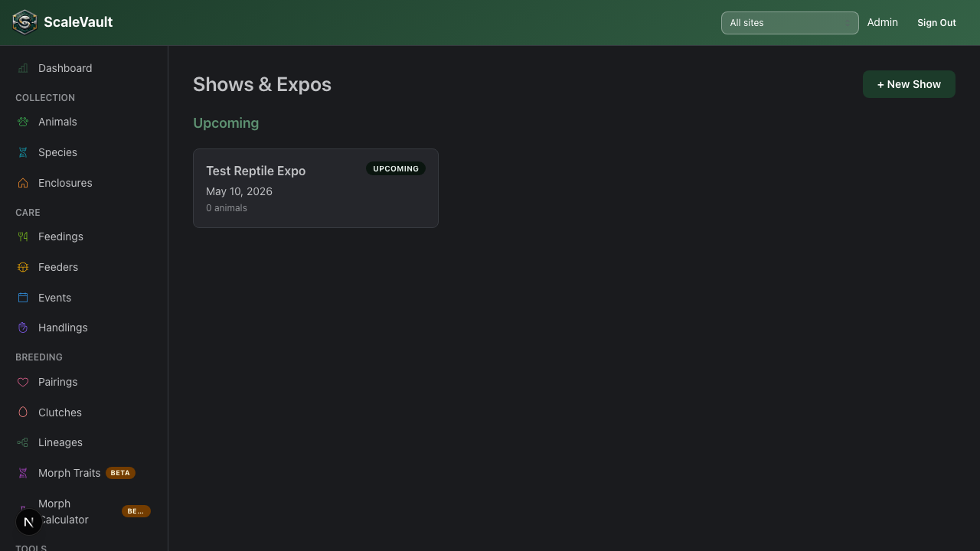Click the Enclosures house icon

coord(23,183)
